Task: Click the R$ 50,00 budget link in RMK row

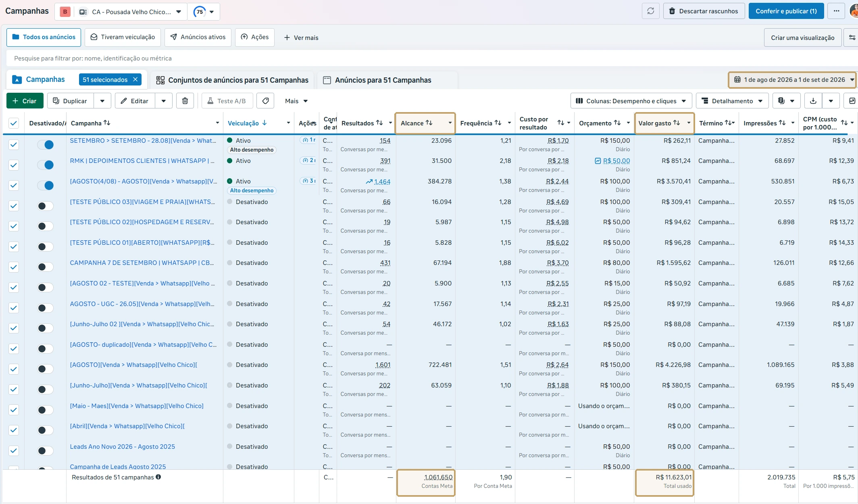Action: click(x=616, y=160)
